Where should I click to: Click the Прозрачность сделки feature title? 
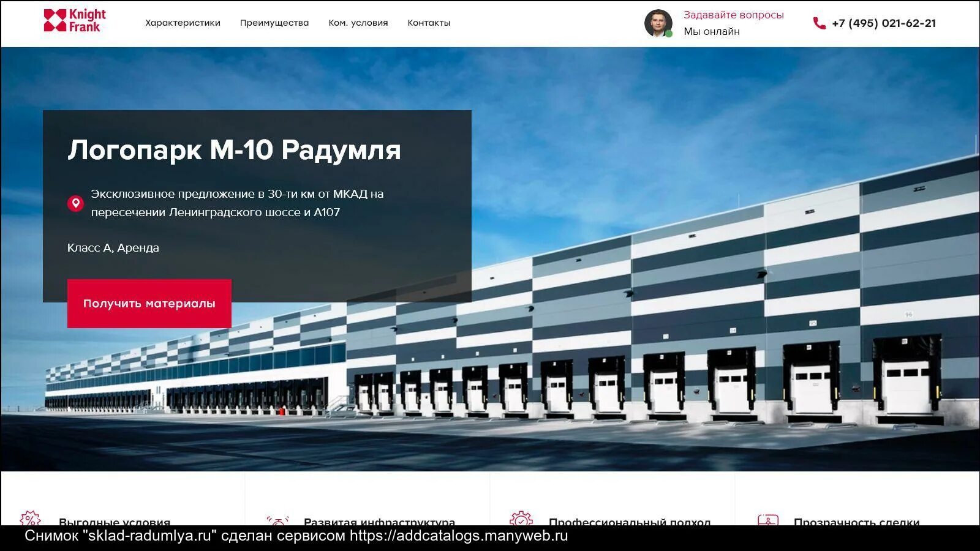(857, 521)
